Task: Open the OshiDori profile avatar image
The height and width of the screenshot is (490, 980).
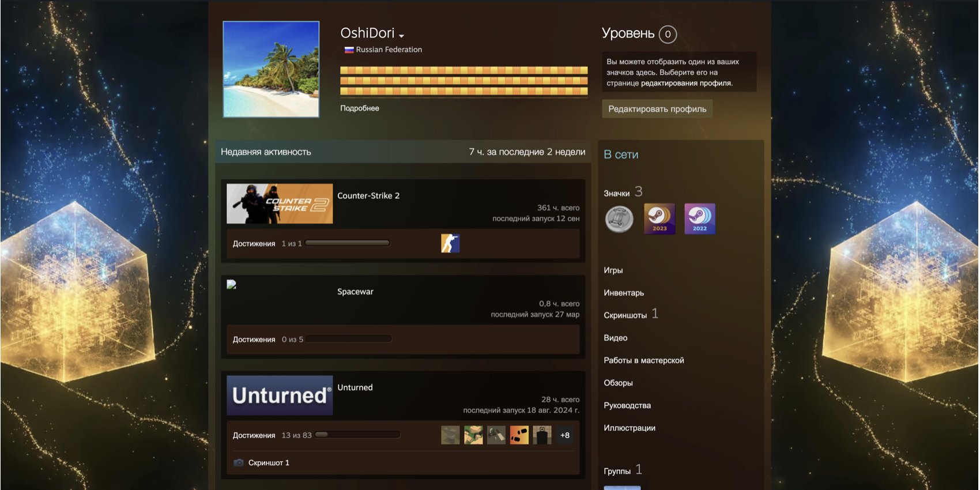Action: pos(271,69)
